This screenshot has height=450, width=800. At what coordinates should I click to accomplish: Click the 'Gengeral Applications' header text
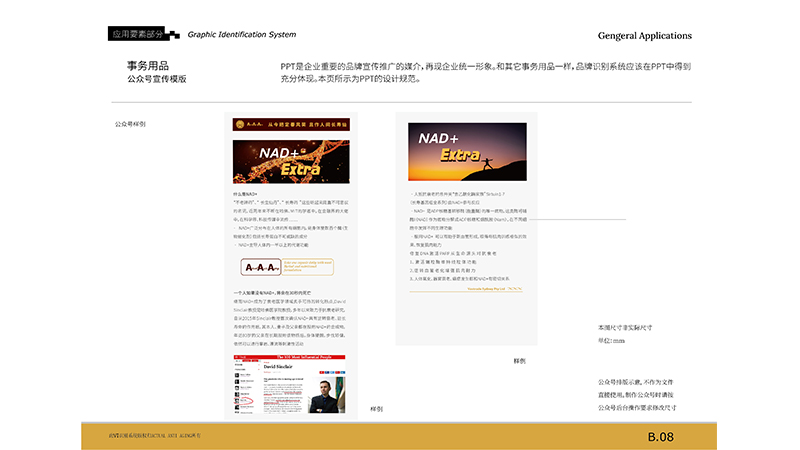[644, 36]
